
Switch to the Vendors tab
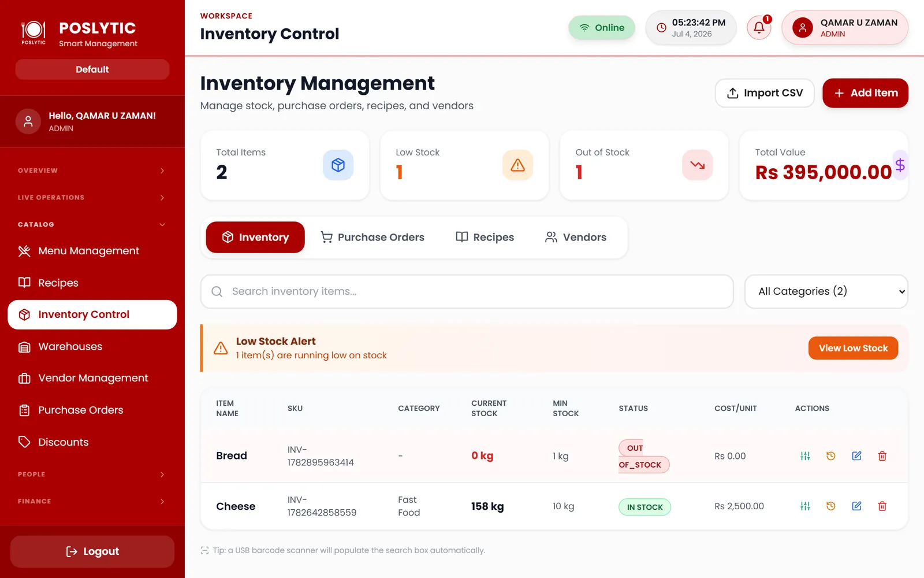tap(576, 237)
